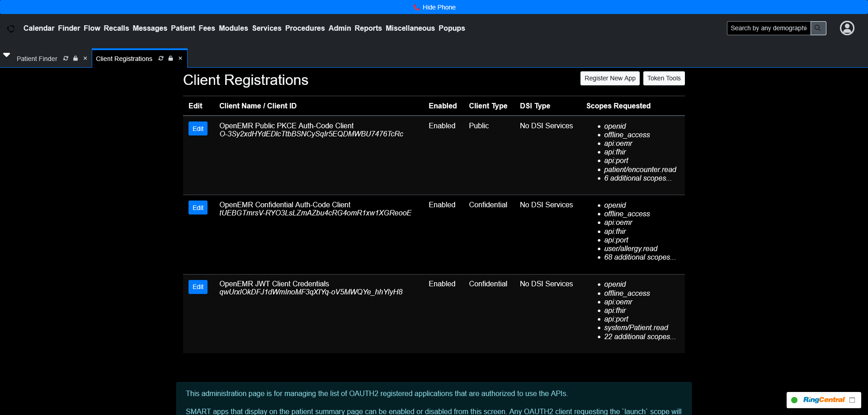The image size is (868, 415).
Task: Expand the Reports menu
Action: pyautogui.click(x=368, y=28)
